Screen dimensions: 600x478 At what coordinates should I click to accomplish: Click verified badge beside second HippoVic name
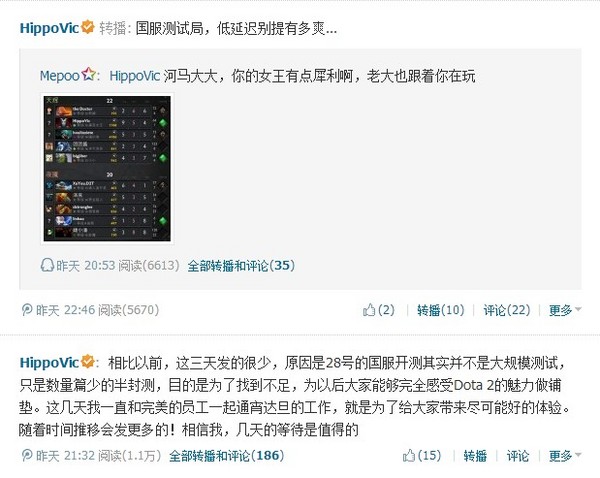click(x=87, y=362)
